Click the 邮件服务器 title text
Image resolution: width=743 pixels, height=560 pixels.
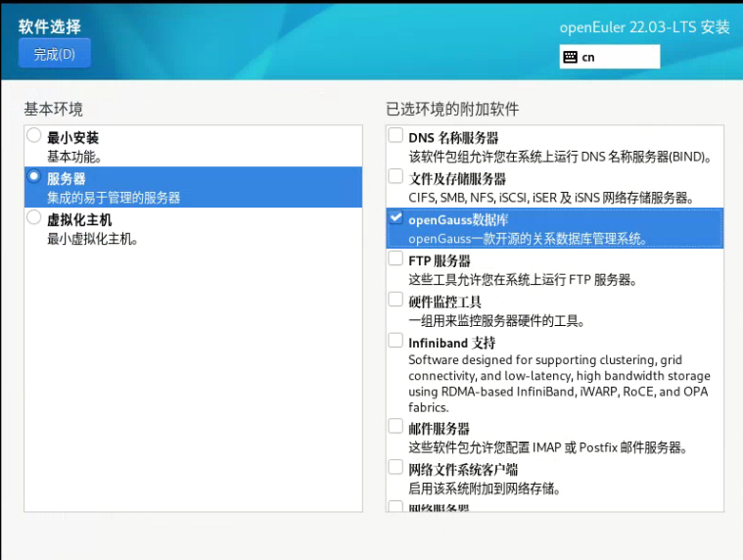[x=439, y=428]
